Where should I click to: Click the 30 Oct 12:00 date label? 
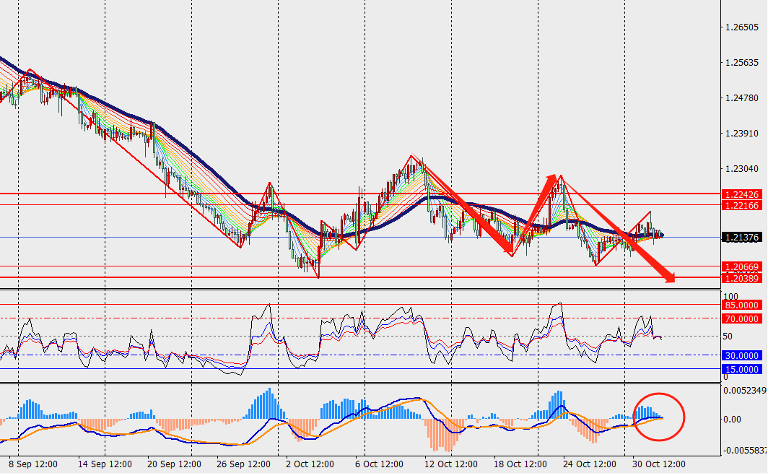point(659,465)
